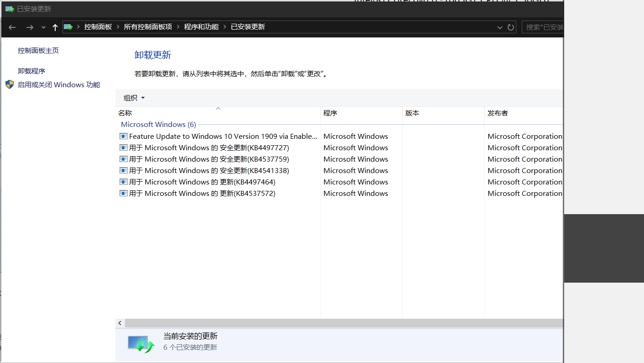The height and width of the screenshot is (363, 644).
Task: Open the 组织 dropdown menu
Action: tap(134, 98)
